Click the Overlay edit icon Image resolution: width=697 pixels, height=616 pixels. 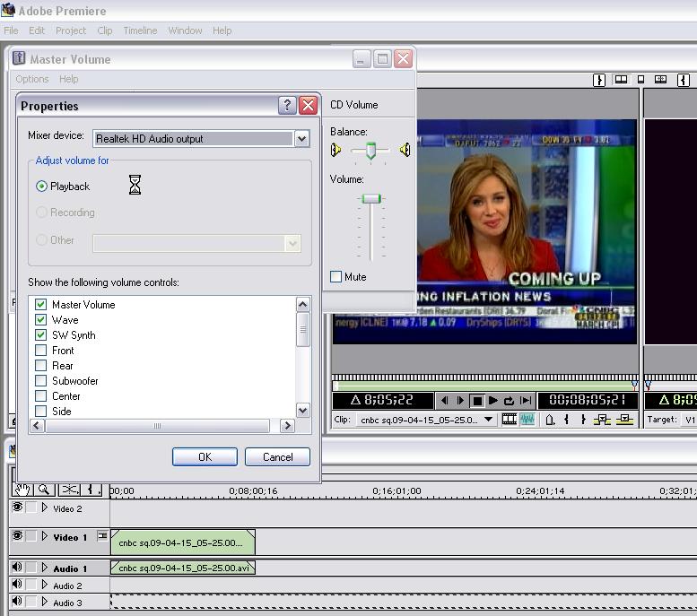[624, 419]
